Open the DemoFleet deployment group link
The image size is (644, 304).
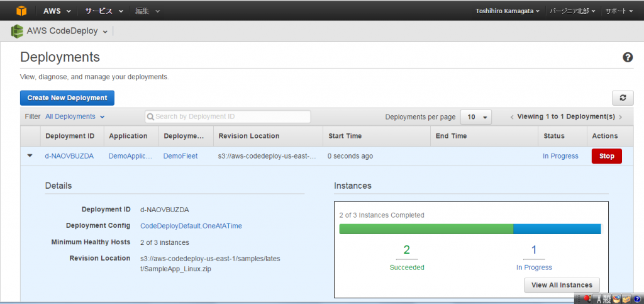click(x=180, y=156)
